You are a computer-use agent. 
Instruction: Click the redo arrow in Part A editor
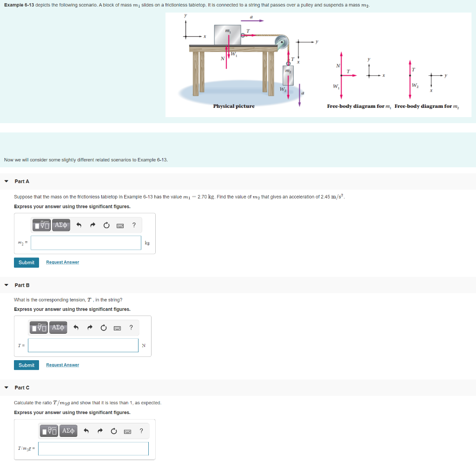92,225
